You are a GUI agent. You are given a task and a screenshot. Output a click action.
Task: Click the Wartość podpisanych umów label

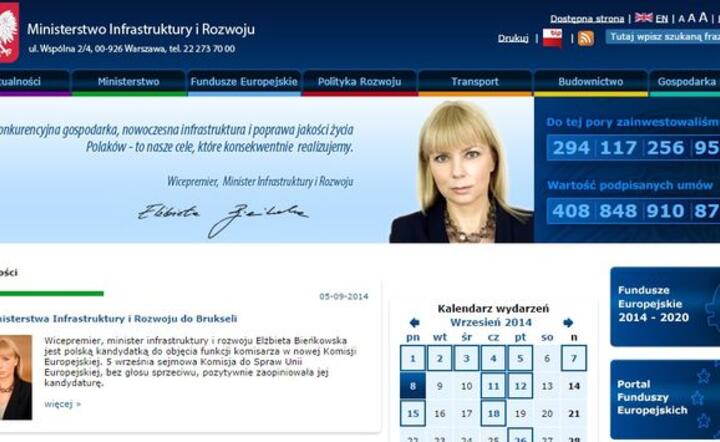(x=630, y=185)
